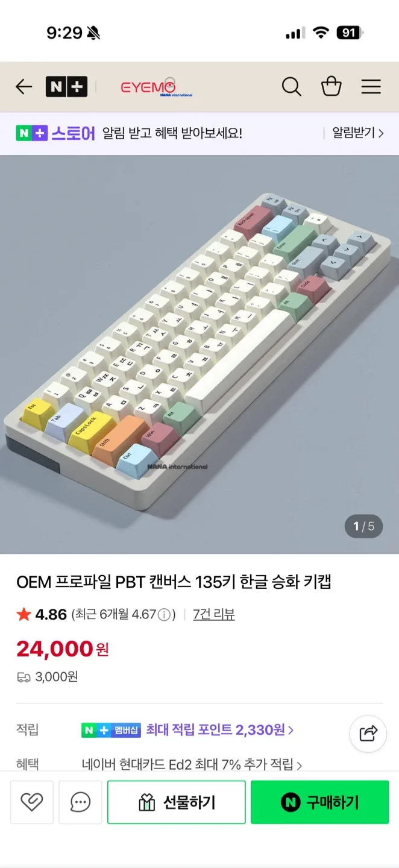Open the keycap product image
399x868 pixels.
pyautogui.click(x=199, y=354)
